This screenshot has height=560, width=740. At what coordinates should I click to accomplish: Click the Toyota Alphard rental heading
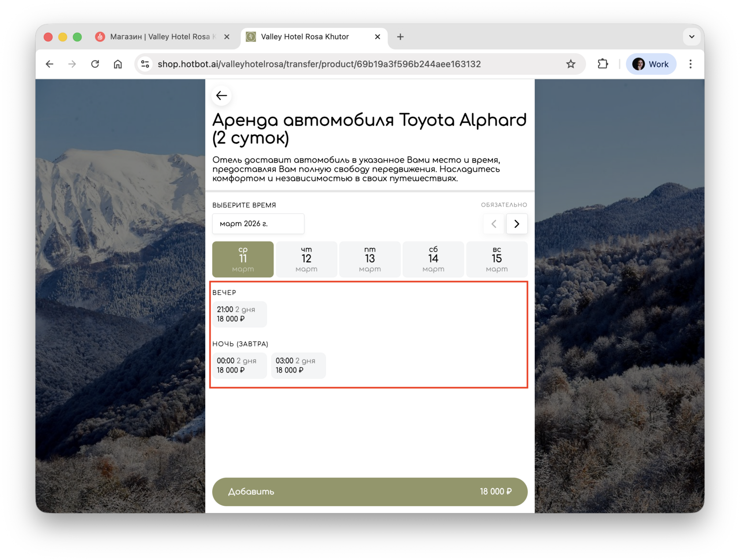click(370, 129)
